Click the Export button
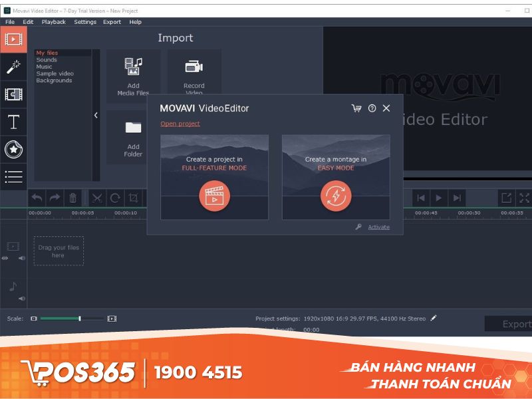This screenshot has height=399, width=532. (x=508, y=324)
